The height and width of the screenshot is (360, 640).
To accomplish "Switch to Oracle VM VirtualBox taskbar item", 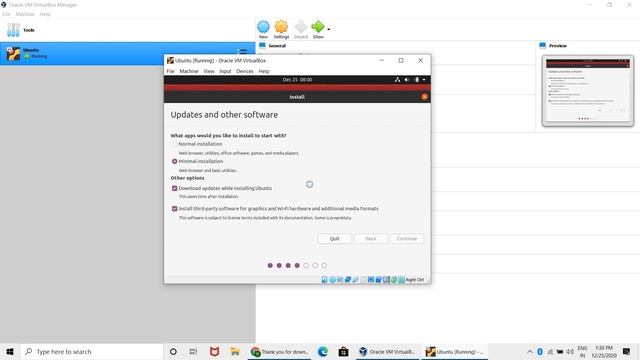I will [x=388, y=351].
